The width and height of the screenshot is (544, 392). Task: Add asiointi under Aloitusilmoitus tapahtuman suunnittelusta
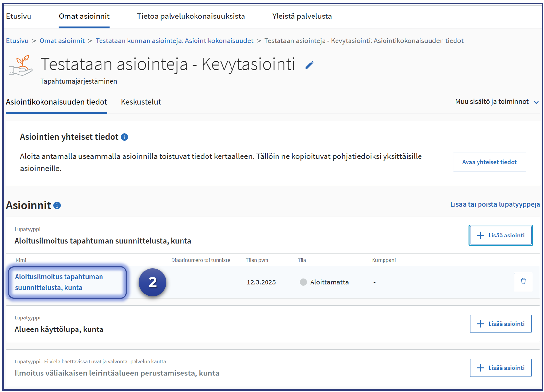coord(500,235)
